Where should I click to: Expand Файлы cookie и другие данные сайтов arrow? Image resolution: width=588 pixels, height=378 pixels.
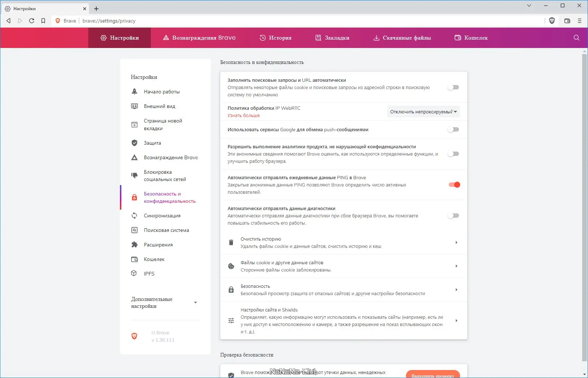click(x=456, y=266)
